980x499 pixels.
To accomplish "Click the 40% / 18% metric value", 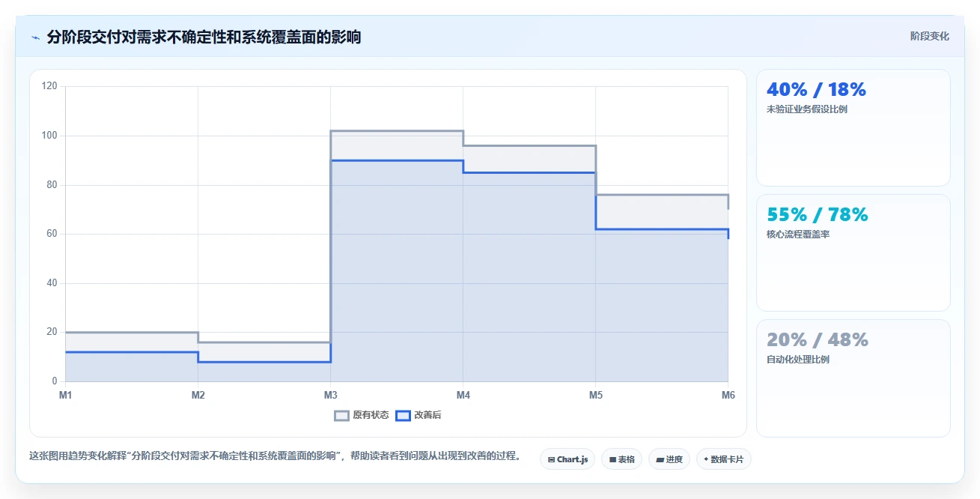I will [816, 90].
